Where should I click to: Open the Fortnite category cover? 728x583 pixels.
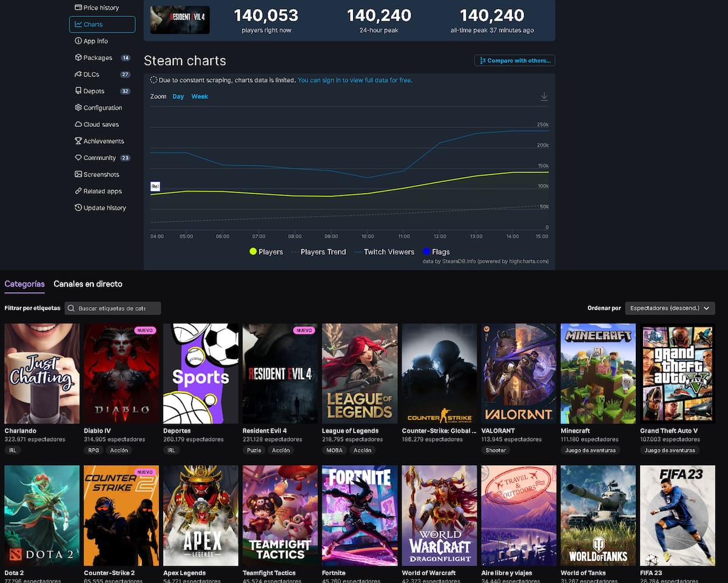tap(360, 516)
